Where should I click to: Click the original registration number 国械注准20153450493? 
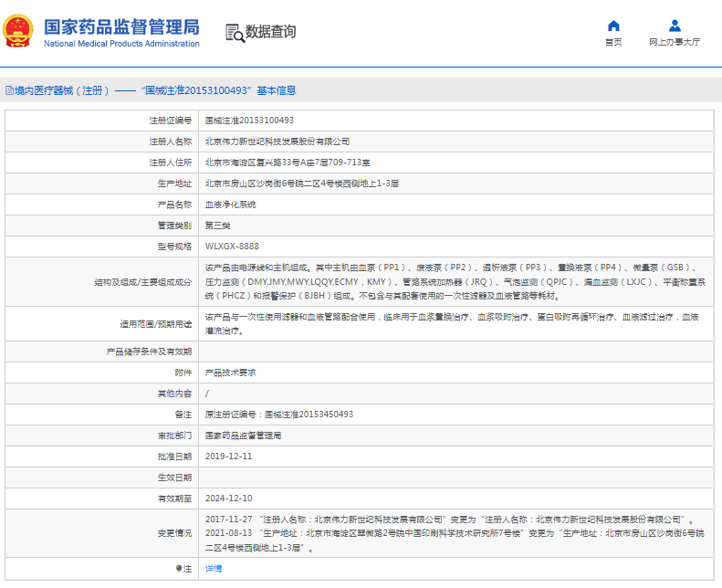click(x=308, y=414)
